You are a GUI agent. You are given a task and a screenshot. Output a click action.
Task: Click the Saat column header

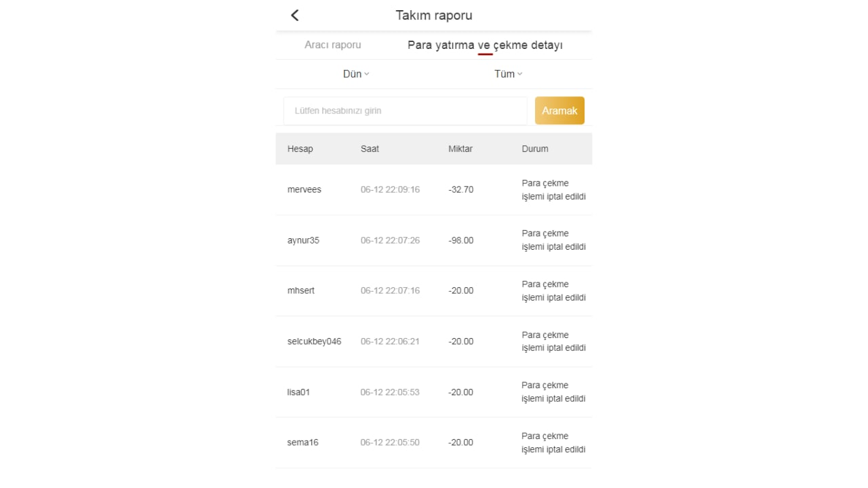(370, 149)
